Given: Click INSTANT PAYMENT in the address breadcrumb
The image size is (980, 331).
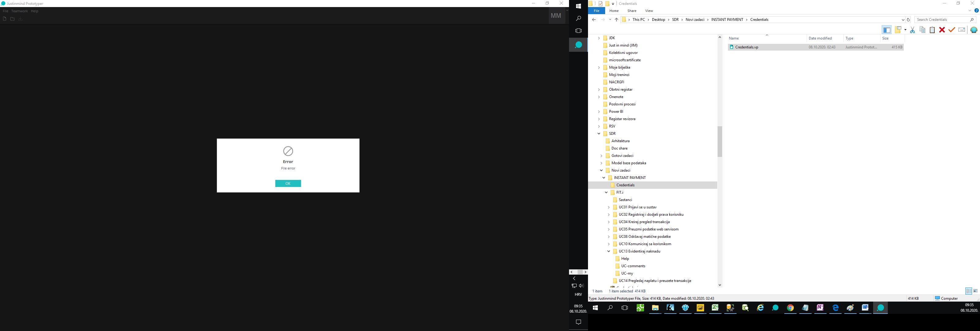Looking at the screenshot, I should pos(727,19).
